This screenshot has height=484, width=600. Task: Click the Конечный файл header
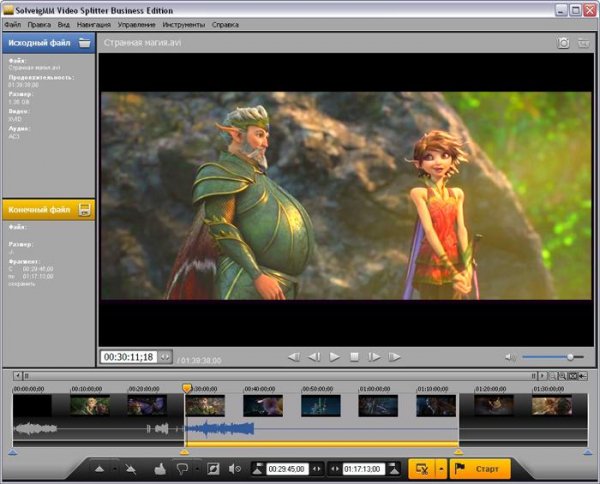(49, 210)
